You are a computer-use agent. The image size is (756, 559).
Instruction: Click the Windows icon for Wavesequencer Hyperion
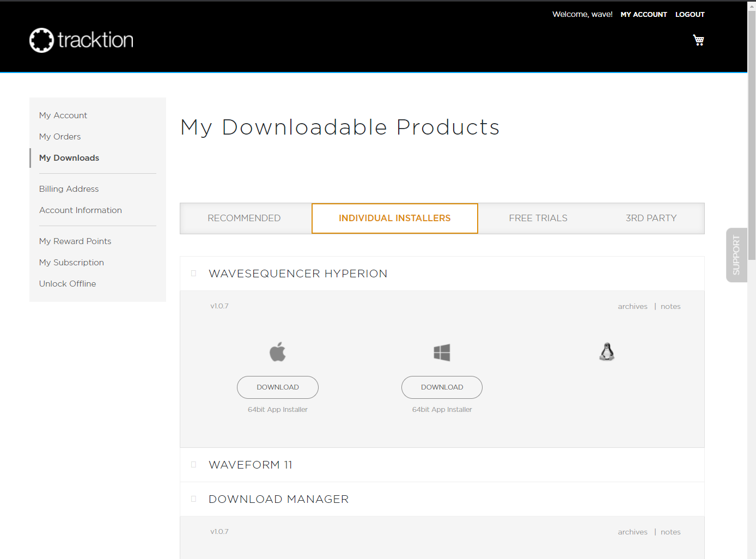coord(442,353)
